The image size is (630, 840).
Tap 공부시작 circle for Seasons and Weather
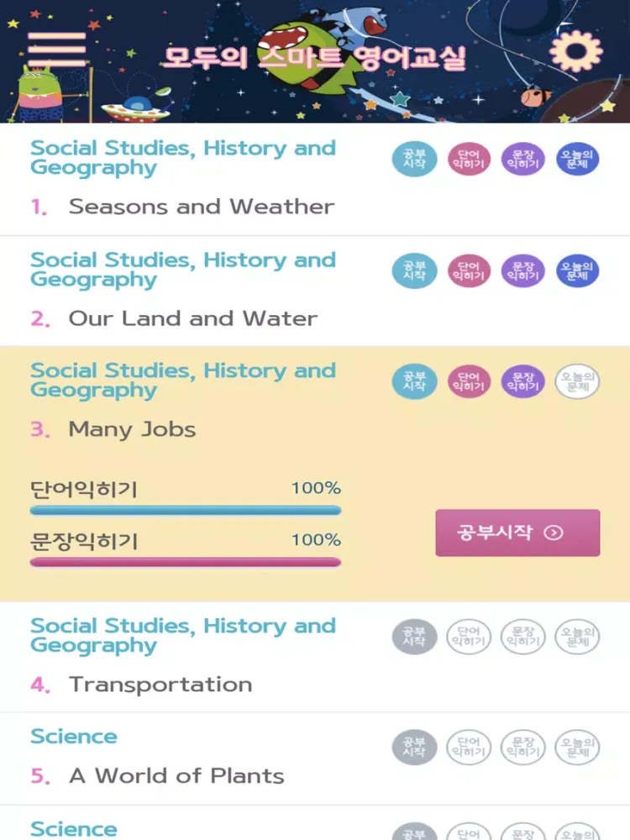pyautogui.click(x=414, y=160)
